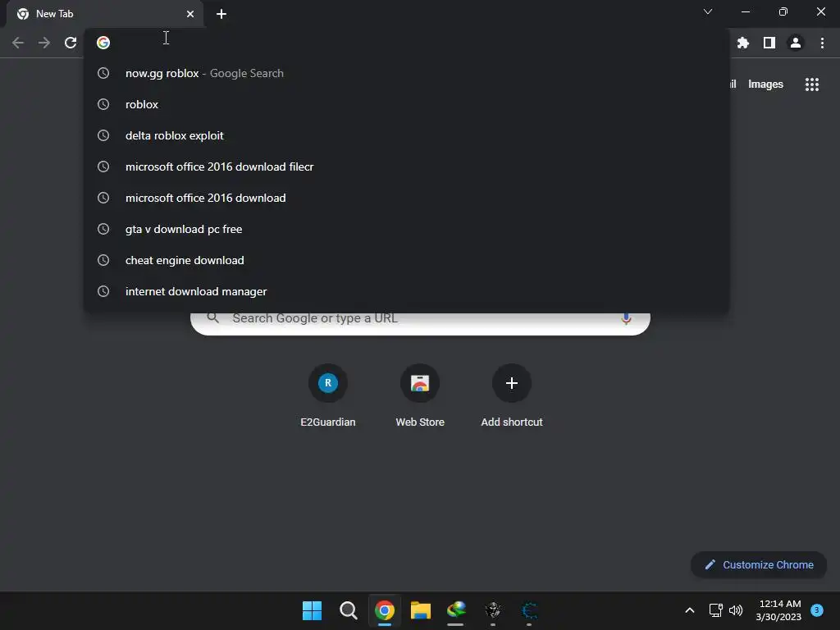This screenshot has height=630, width=840.
Task: Open the notification badge showing 3
Action: pyautogui.click(x=816, y=610)
